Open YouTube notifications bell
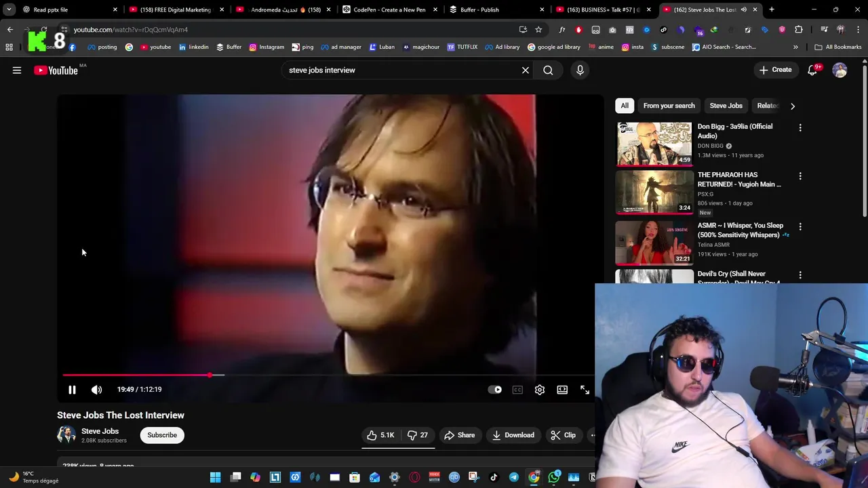The image size is (868, 488). point(812,70)
